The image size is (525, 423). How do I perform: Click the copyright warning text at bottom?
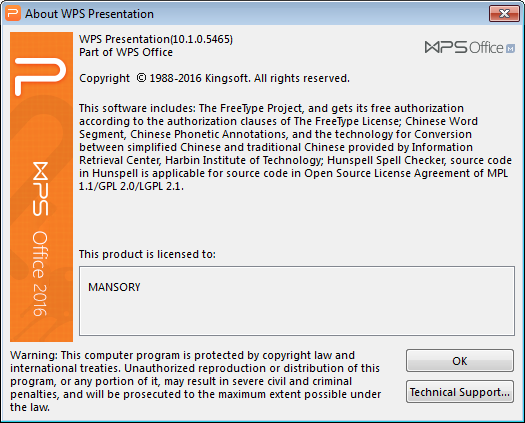(x=196, y=381)
